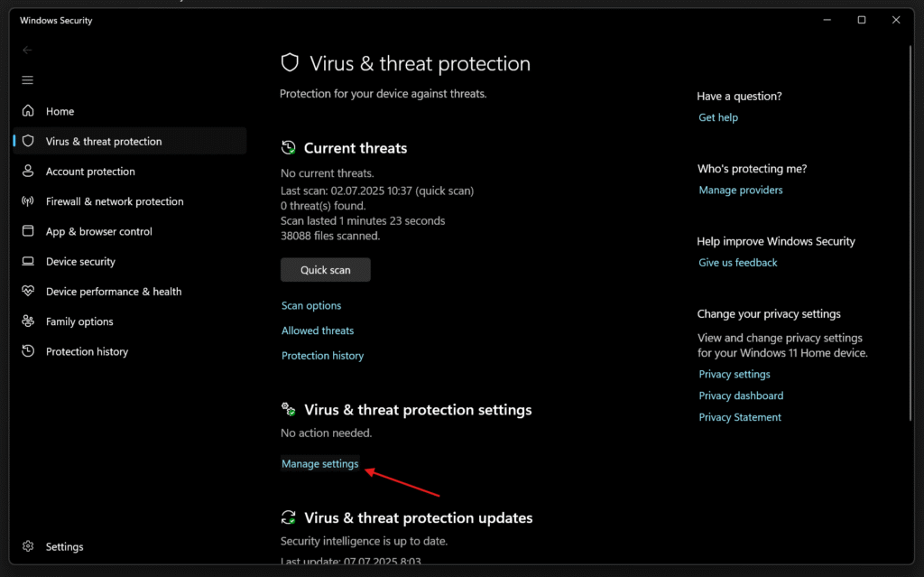This screenshot has width=924, height=577.
Task: Go to Protection history in sidebar
Action: click(87, 351)
